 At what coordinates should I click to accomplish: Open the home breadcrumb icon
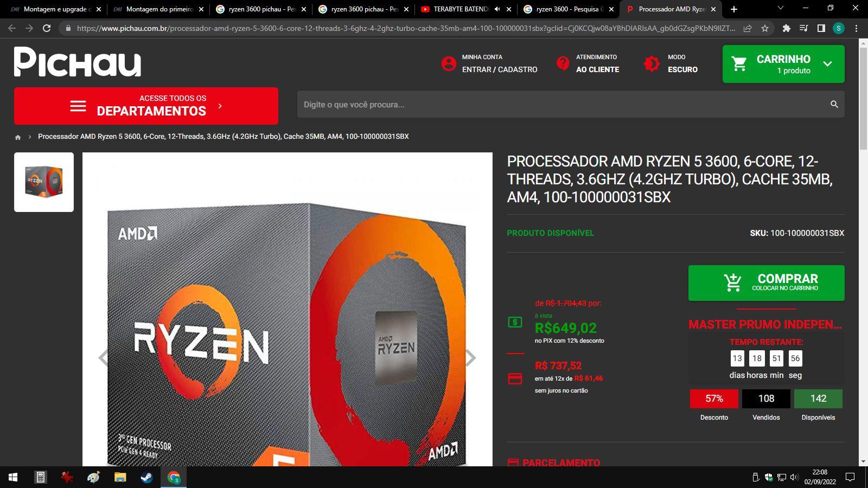pyautogui.click(x=18, y=137)
